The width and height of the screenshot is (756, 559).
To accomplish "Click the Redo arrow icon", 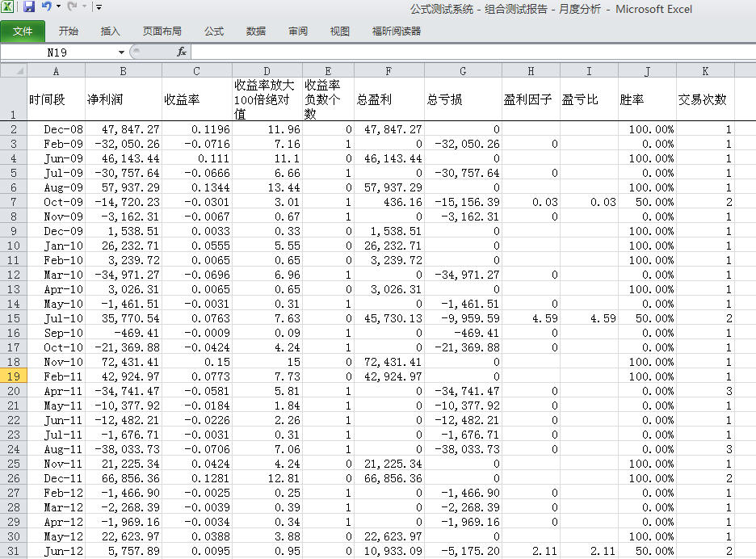I will 72,7.
